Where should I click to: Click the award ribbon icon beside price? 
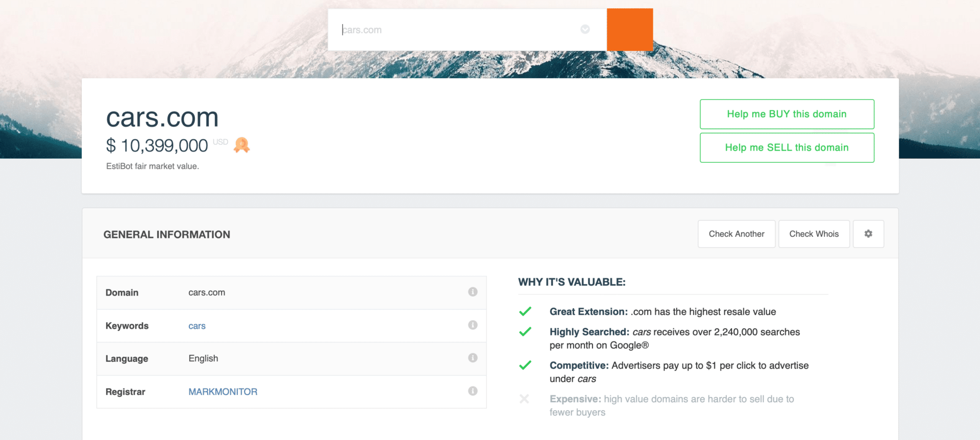click(241, 145)
